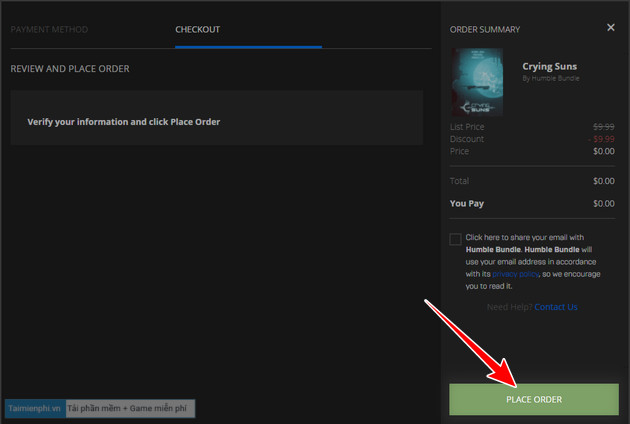
Task: Select the Checkout tab
Action: pyautogui.click(x=197, y=29)
